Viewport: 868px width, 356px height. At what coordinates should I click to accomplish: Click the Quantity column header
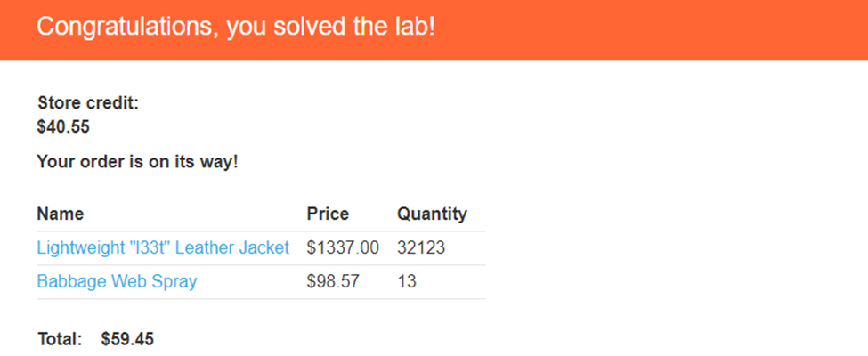tap(432, 214)
